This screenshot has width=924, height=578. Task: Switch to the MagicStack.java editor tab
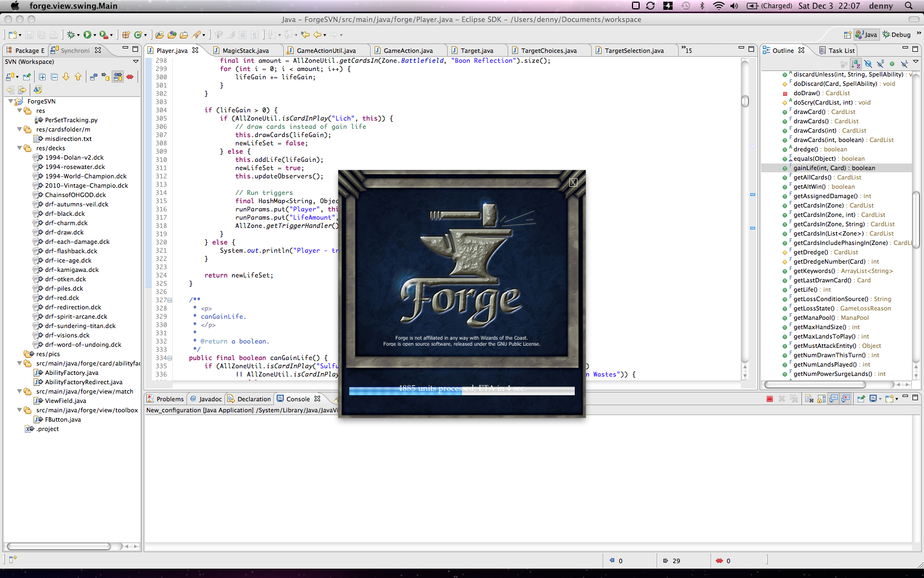pyautogui.click(x=245, y=51)
